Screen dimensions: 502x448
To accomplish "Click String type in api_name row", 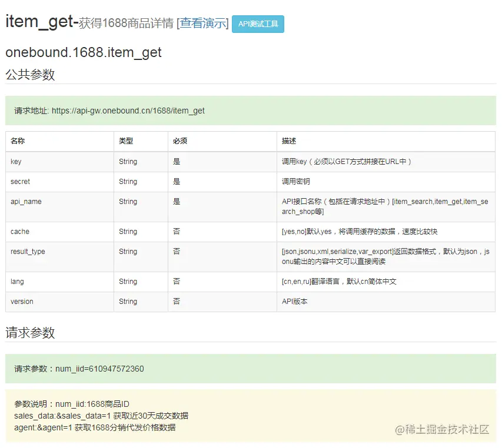I will (128, 202).
